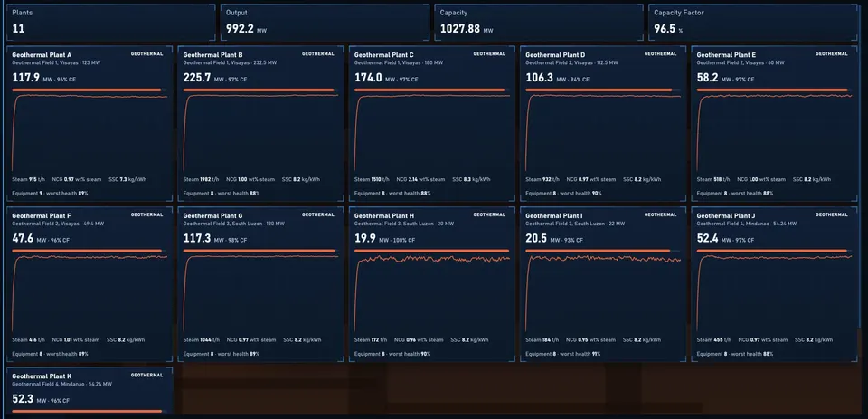Click the 58.2 MW output value
Image resolution: width=868 pixels, height=419 pixels.
click(x=707, y=78)
